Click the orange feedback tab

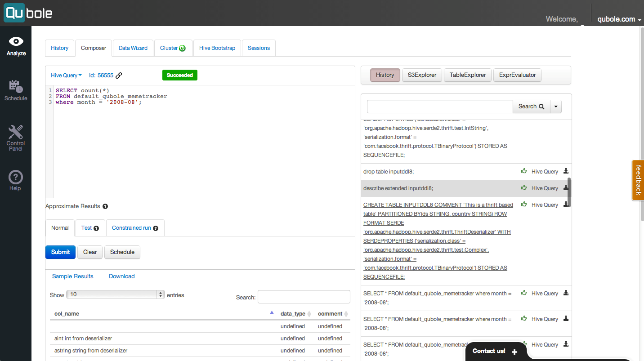tap(638, 180)
